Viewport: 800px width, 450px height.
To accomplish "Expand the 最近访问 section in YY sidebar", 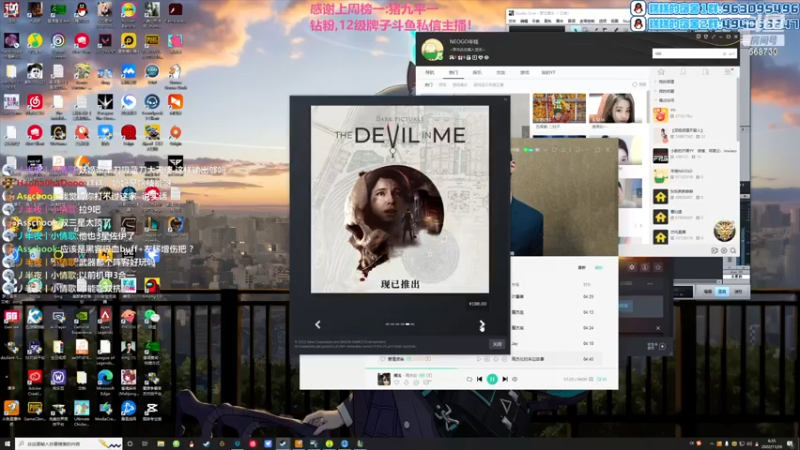I will point(665,100).
